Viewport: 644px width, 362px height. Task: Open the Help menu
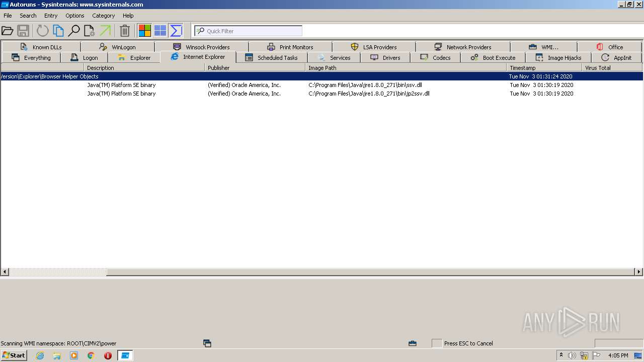click(x=128, y=16)
